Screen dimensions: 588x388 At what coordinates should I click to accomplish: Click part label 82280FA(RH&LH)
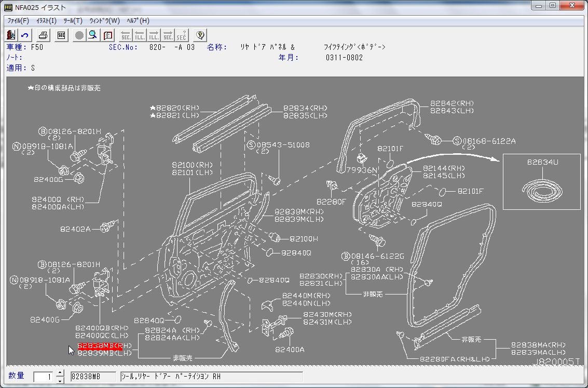455,359
